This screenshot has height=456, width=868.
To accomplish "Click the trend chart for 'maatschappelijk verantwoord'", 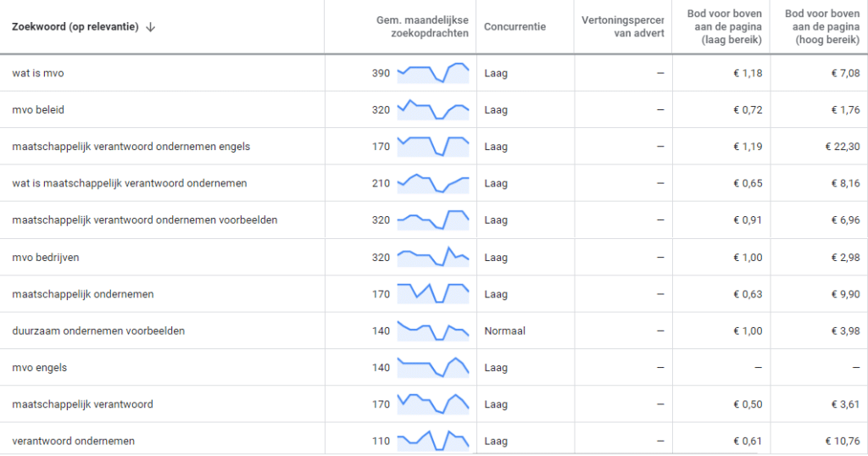I will [433, 404].
